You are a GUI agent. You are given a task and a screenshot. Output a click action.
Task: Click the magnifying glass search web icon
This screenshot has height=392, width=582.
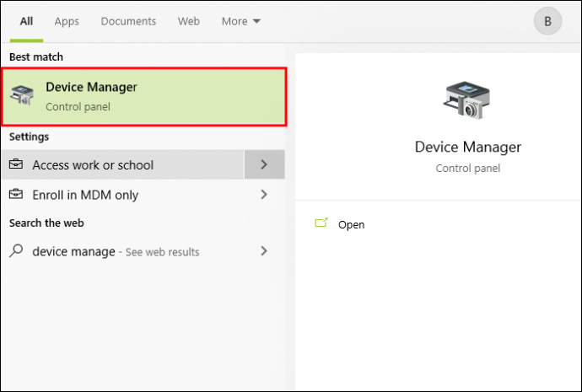[x=16, y=250]
